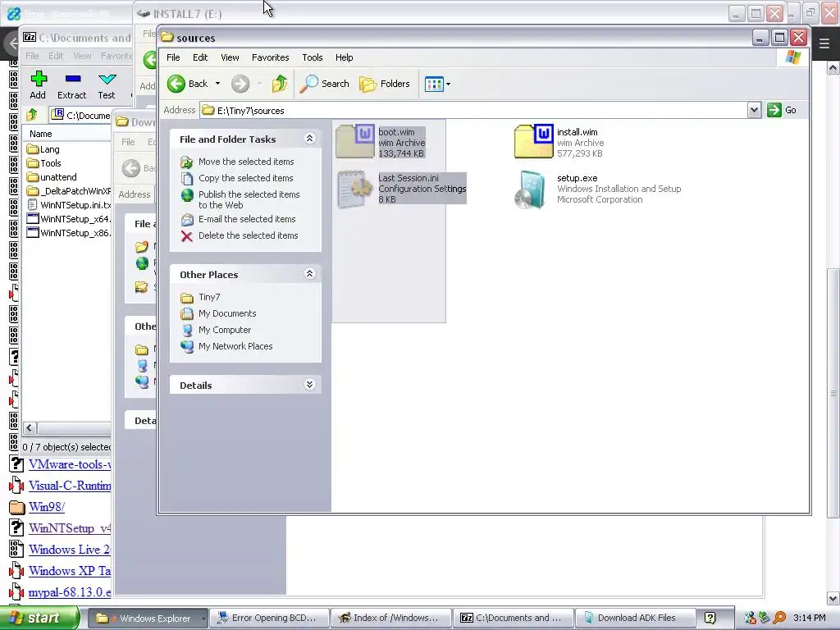840x630 pixels.
Task: Open the Edit menu of sources window
Action: [x=200, y=57]
